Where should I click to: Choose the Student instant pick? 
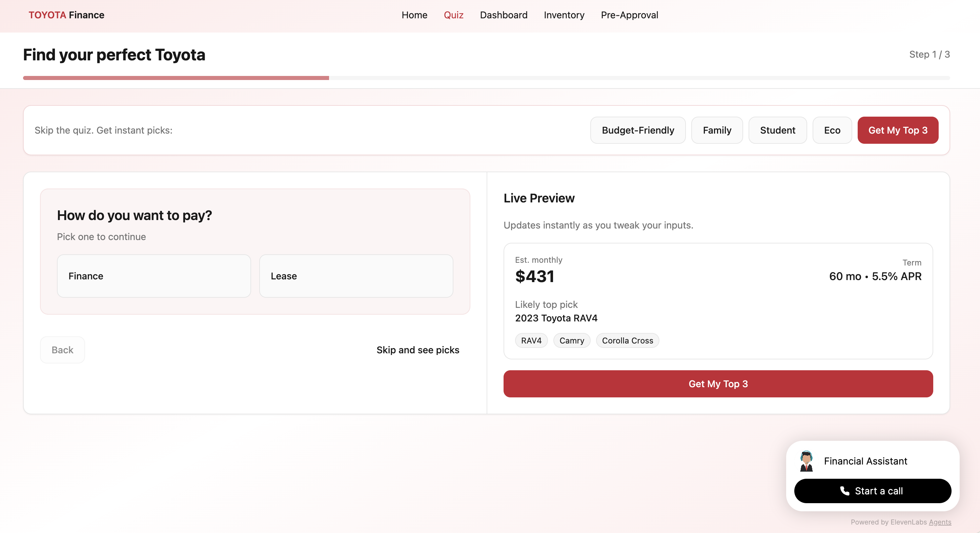[x=777, y=130]
